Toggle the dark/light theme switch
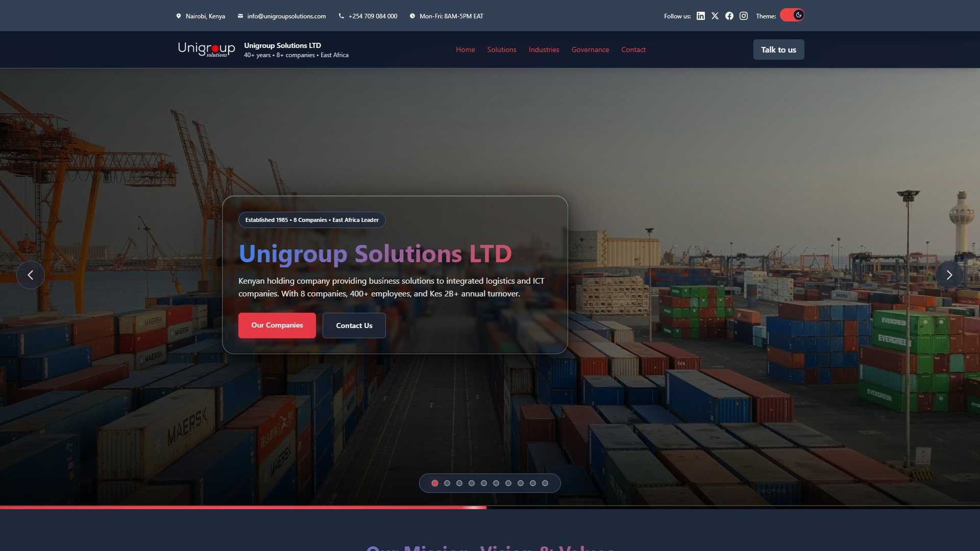Viewport: 980px width, 551px height. coord(791,15)
